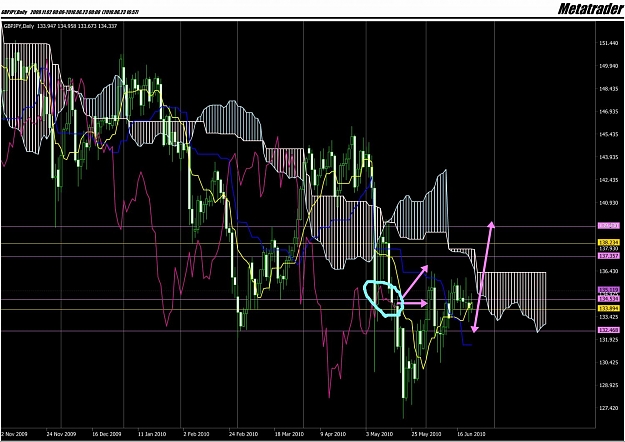Click the 146.935 price axis label
625x442 pixels.
[x=608, y=112]
